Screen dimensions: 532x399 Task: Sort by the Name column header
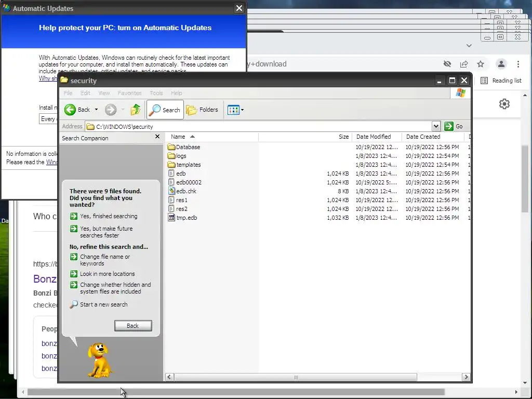point(212,137)
